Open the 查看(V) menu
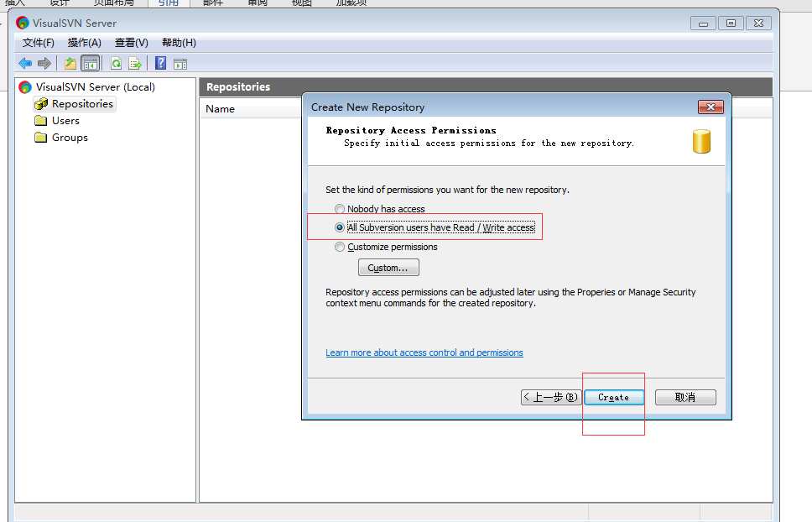Image resolution: width=812 pixels, height=522 pixels. 132,43
